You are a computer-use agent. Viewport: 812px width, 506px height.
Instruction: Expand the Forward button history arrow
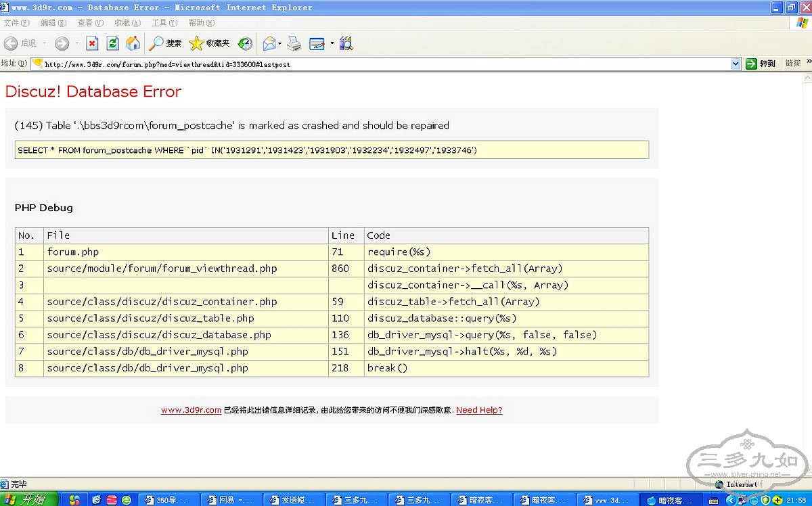point(76,43)
